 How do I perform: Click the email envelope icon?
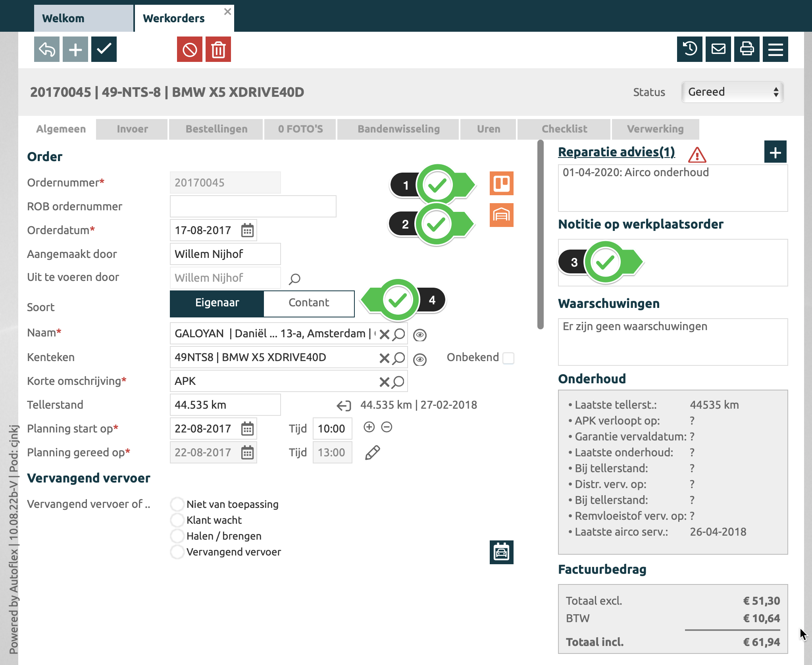pyautogui.click(x=718, y=50)
